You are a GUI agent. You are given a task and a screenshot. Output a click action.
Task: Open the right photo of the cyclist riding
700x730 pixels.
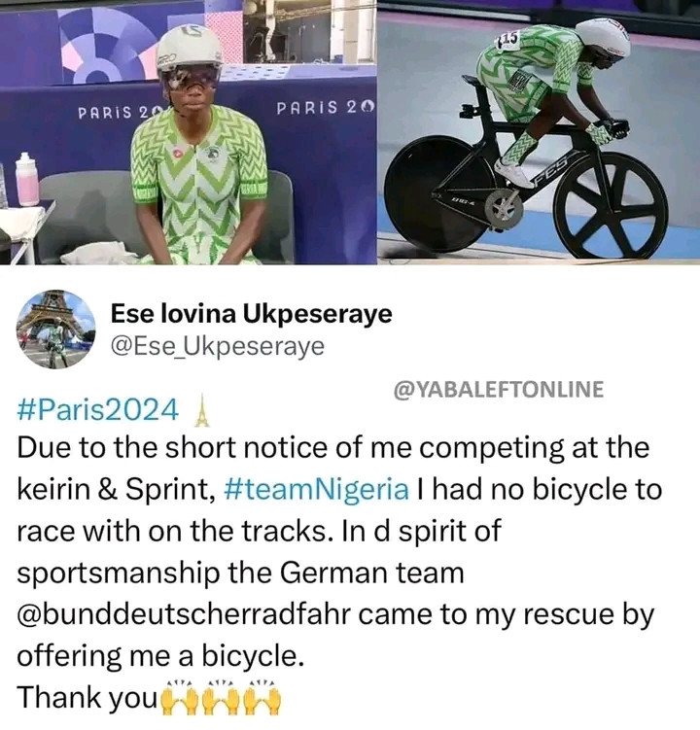tap(539, 132)
